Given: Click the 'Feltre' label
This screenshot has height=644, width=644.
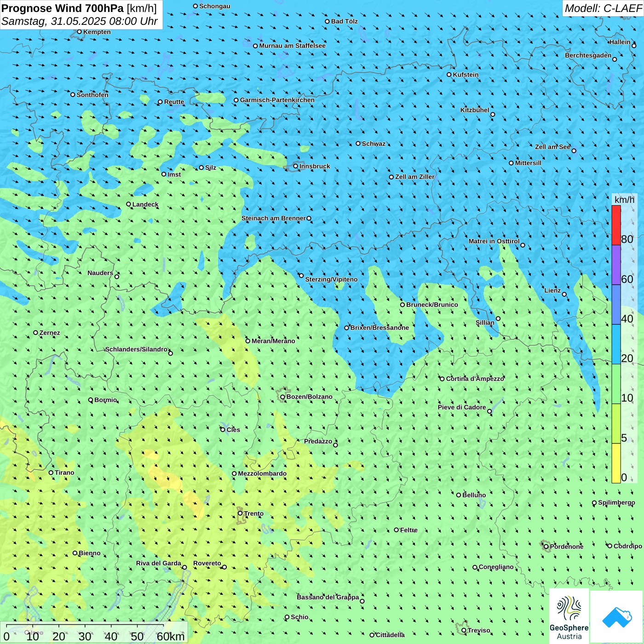Looking at the screenshot, I should (409, 530).
